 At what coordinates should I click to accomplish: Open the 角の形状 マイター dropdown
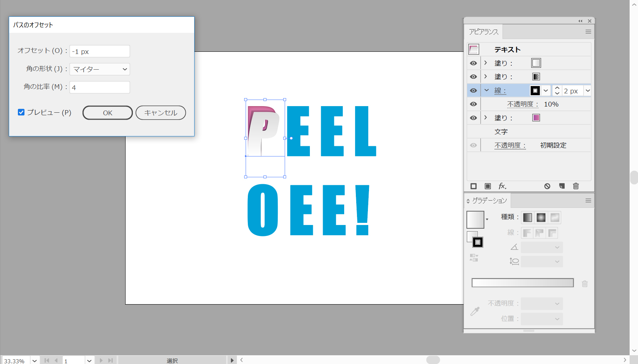[100, 69]
